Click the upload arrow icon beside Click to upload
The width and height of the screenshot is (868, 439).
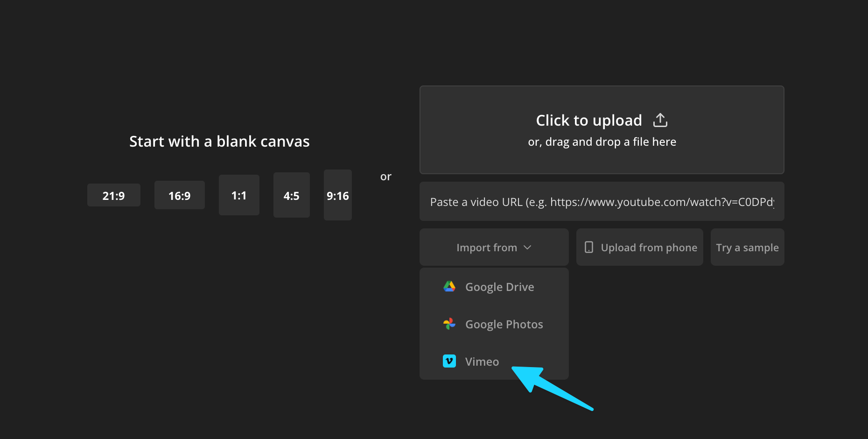tap(660, 120)
